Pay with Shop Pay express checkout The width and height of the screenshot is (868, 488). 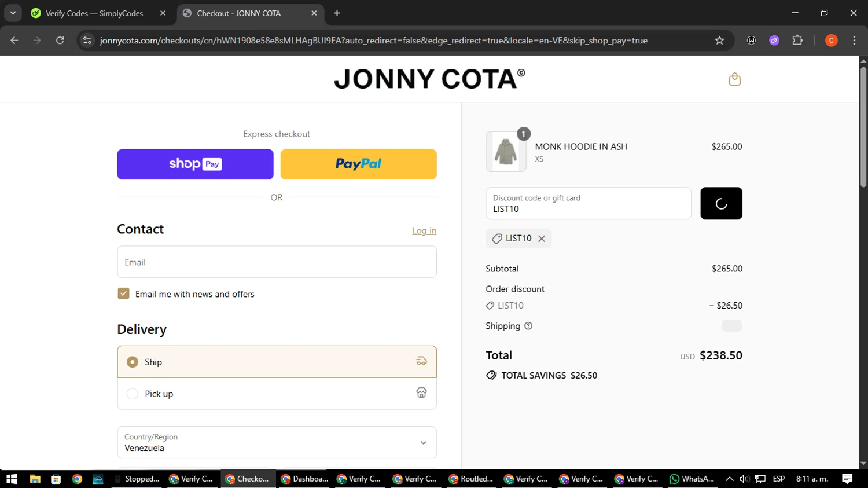pyautogui.click(x=195, y=164)
